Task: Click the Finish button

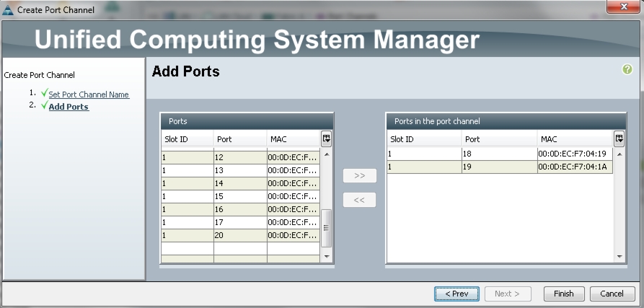Action: coord(564,294)
